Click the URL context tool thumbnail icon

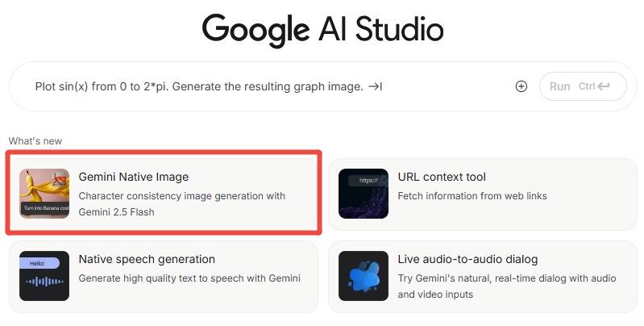363,194
